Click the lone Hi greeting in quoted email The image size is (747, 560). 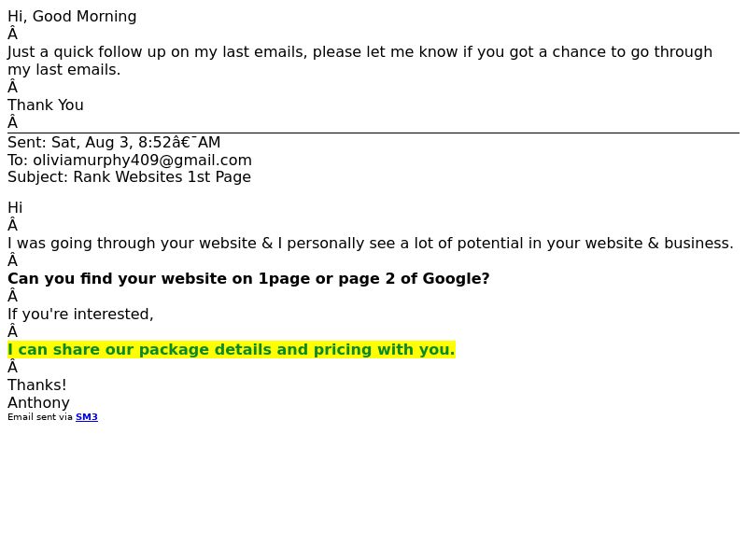pos(15,207)
